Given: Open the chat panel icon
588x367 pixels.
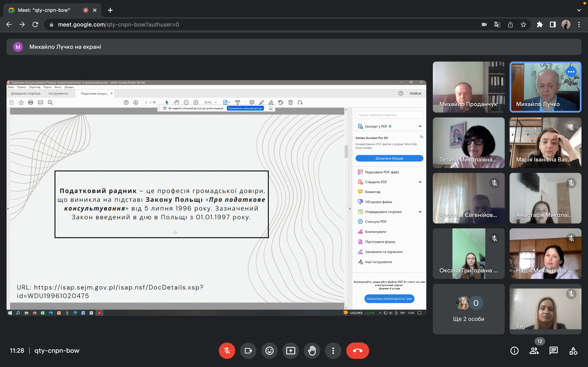Looking at the screenshot, I should tap(553, 350).
